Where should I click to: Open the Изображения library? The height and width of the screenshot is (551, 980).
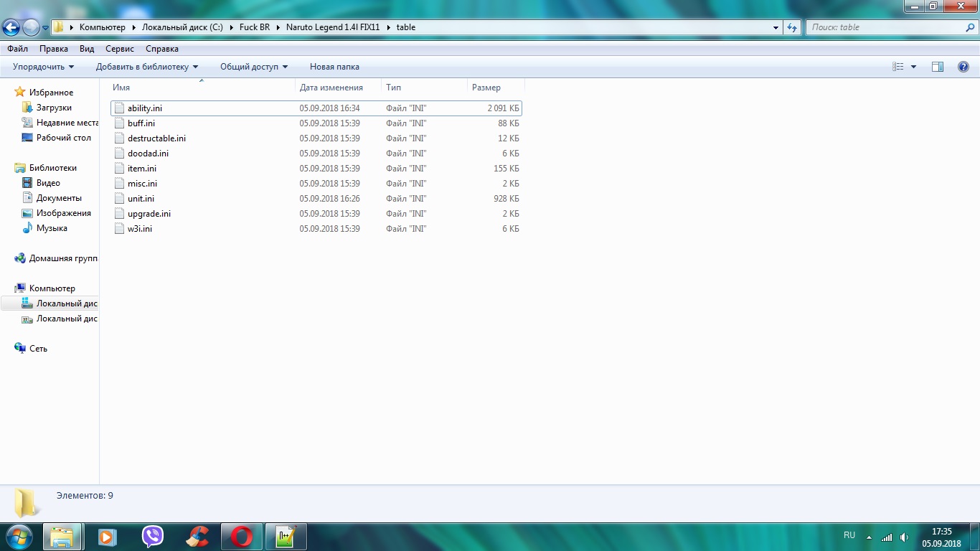pyautogui.click(x=64, y=213)
